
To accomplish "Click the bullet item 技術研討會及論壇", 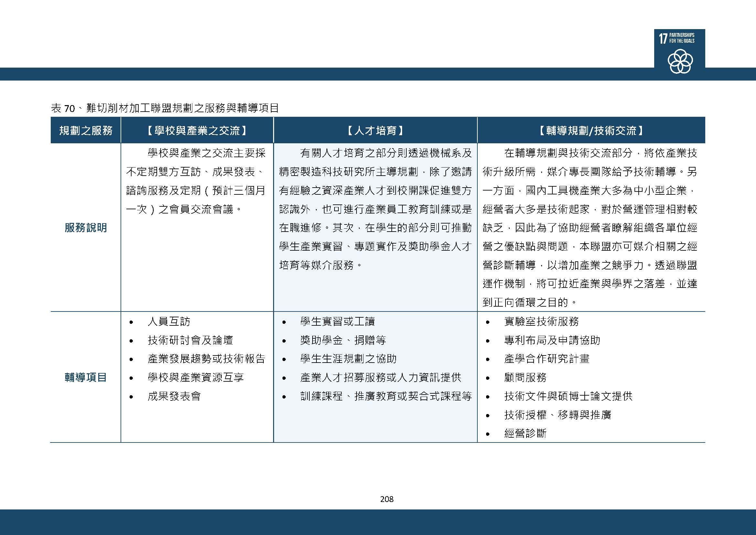I will pos(190,340).
